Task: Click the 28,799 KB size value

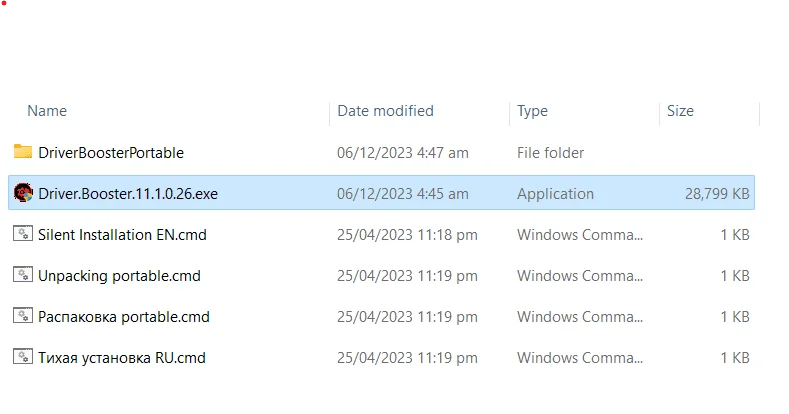Action: (717, 194)
